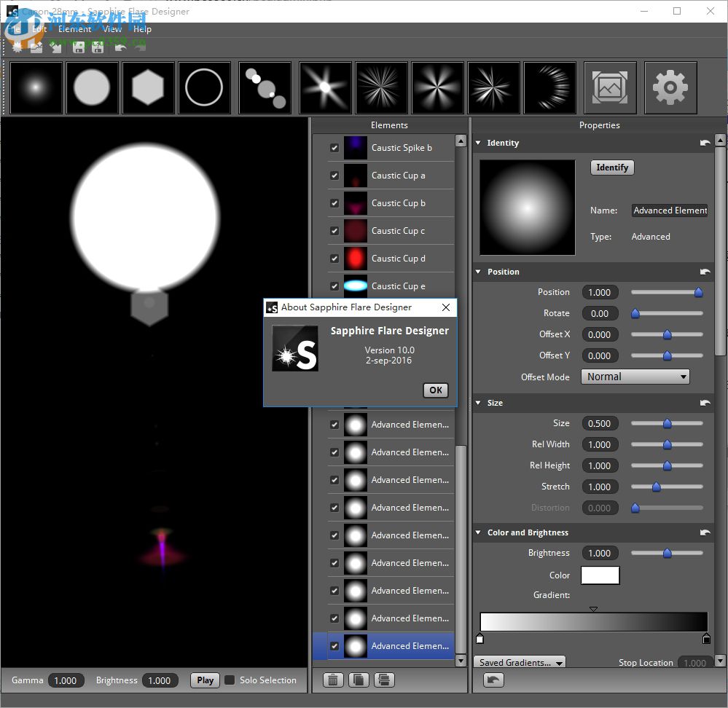Duplicate the selected element using copy icon
The image size is (728, 708).
pos(359,680)
